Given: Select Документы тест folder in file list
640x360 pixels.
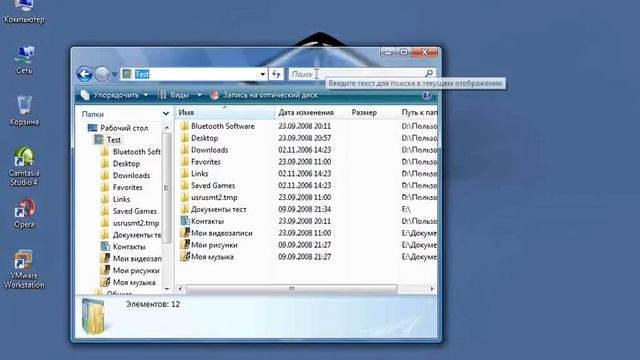Looking at the screenshot, I should point(213,209).
